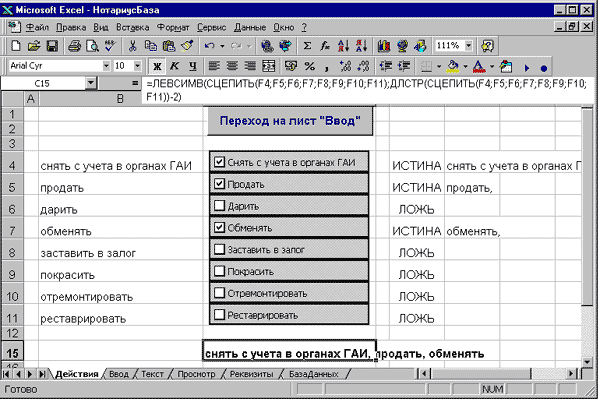Check the 'Реставрировать' checkbox
Image resolution: width=600 pixels, height=402 pixels.
tap(219, 314)
